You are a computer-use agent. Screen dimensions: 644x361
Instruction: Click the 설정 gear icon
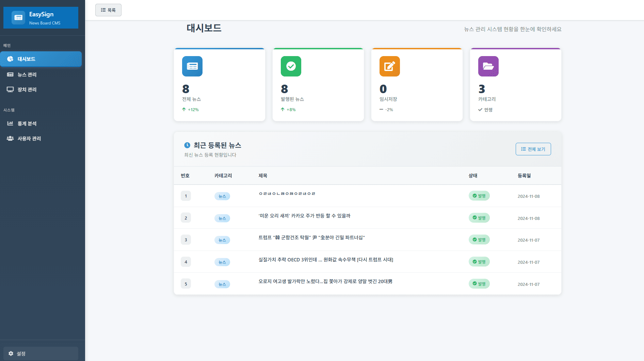[x=11, y=354]
